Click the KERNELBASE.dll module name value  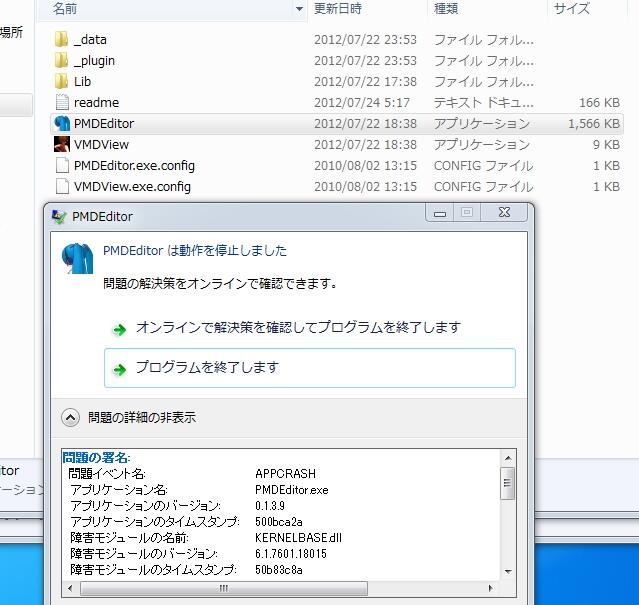(298, 537)
